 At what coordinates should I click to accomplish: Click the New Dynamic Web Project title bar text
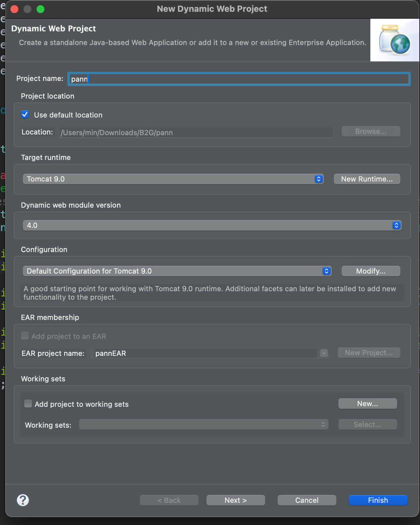(212, 9)
